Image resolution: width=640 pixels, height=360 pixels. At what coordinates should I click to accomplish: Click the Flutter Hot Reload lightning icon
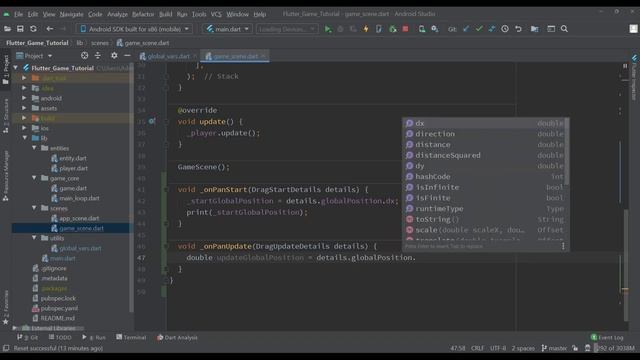click(x=366, y=29)
